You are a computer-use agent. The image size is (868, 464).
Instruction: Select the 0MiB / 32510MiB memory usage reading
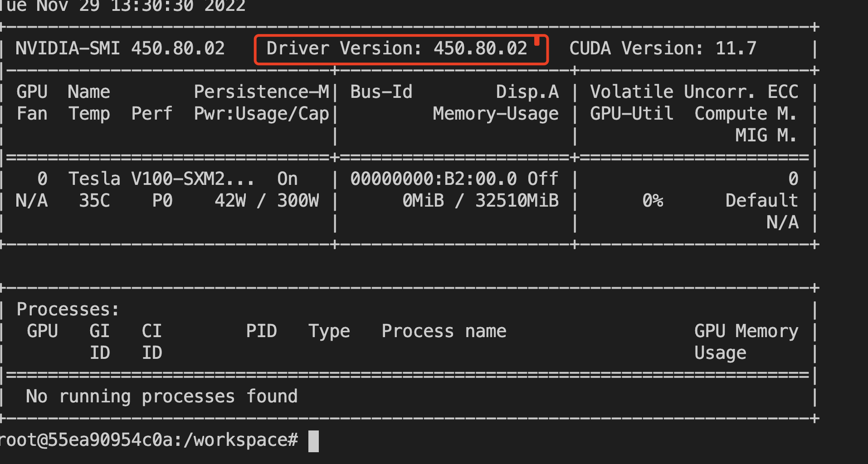point(481,200)
